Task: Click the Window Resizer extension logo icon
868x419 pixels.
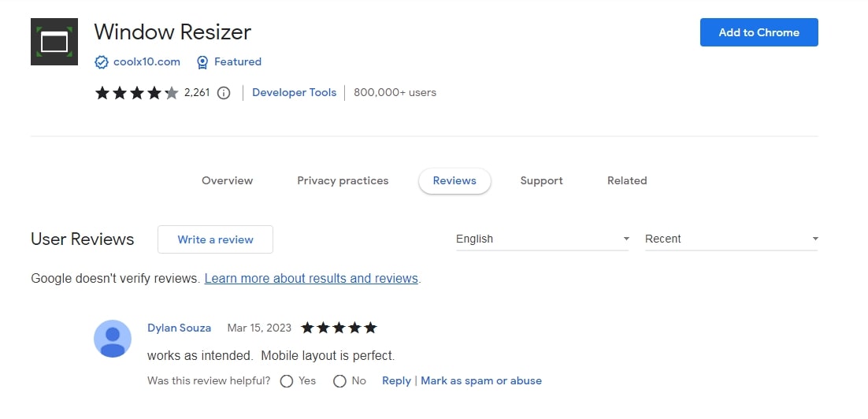Action: coord(54,42)
